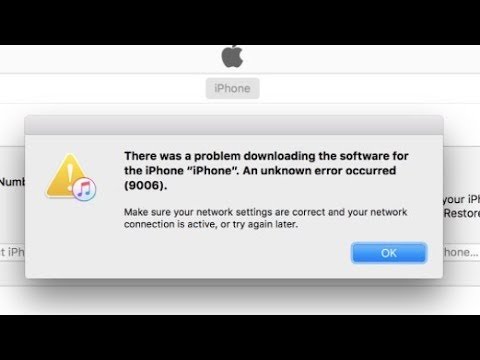Click the exclamation mark inside the triangle

click(x=70, y=173)
